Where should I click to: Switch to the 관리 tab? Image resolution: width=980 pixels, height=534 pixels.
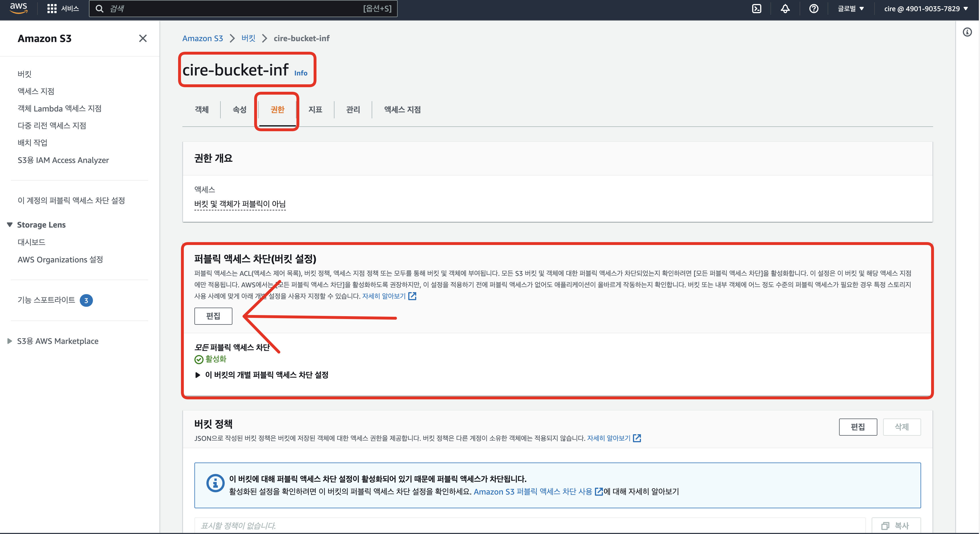pos(353,109)
